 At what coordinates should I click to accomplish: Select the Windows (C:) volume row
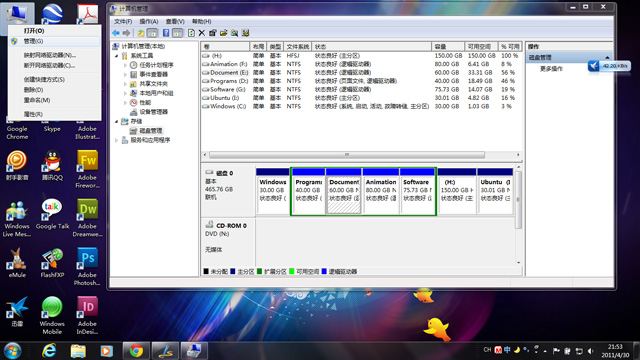click(361, 106)
